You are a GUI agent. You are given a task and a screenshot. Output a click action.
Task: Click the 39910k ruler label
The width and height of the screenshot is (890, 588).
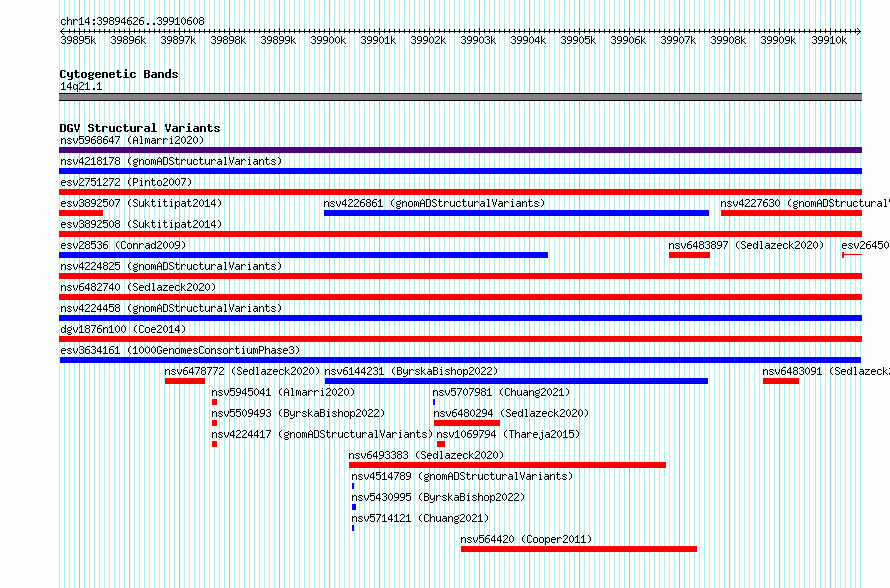[x=829, y=40]
